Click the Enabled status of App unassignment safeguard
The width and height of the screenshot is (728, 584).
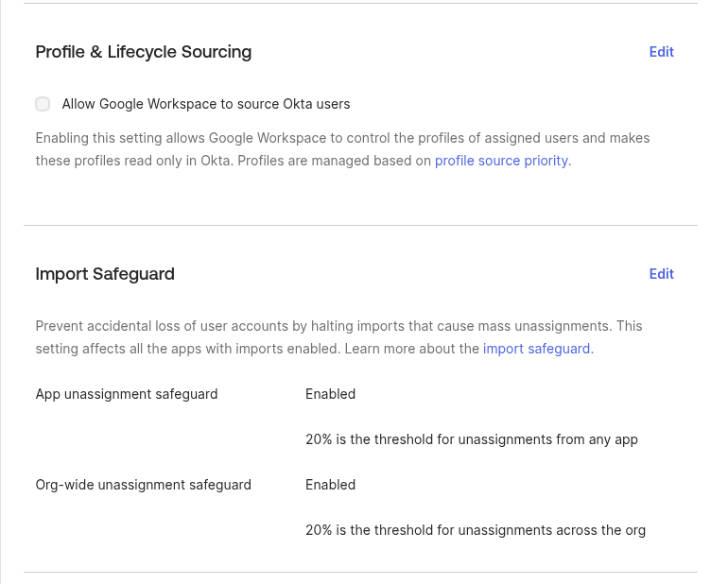pyautogui.click(x=330, y=394)
